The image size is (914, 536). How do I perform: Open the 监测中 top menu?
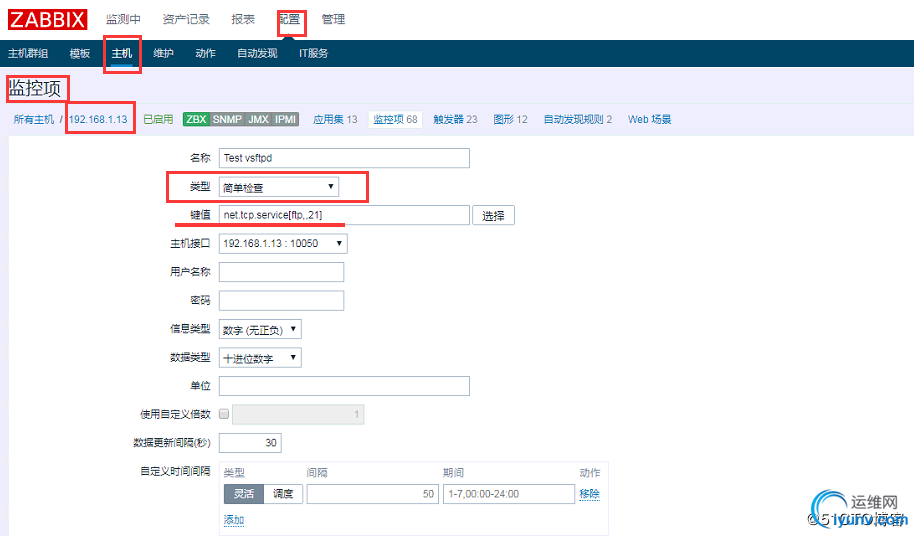coord(123,19)
